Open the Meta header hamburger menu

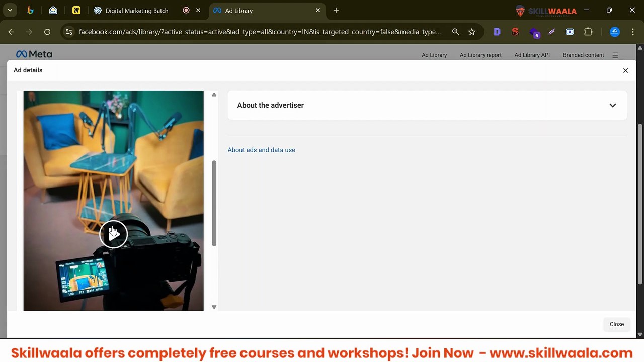615,55
